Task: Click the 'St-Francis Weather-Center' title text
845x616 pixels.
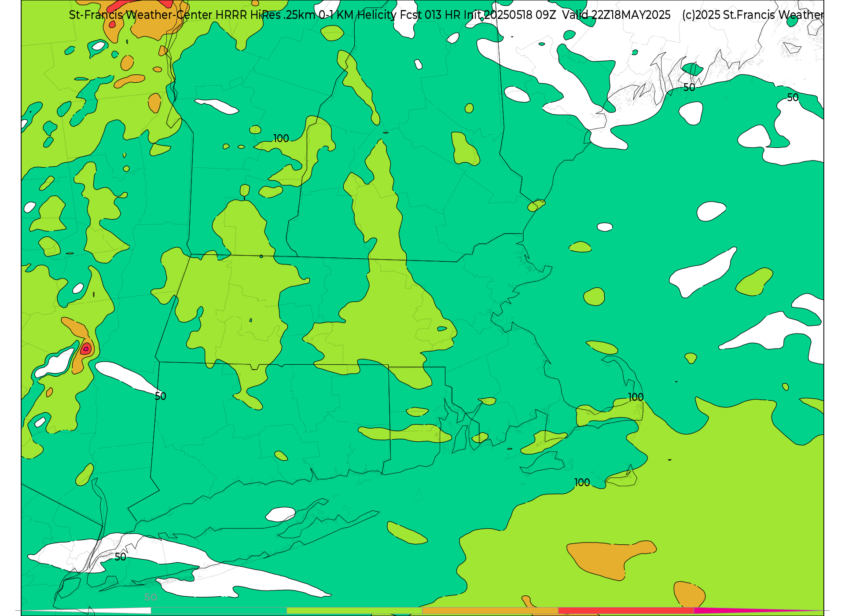Action: coord(141,15)
